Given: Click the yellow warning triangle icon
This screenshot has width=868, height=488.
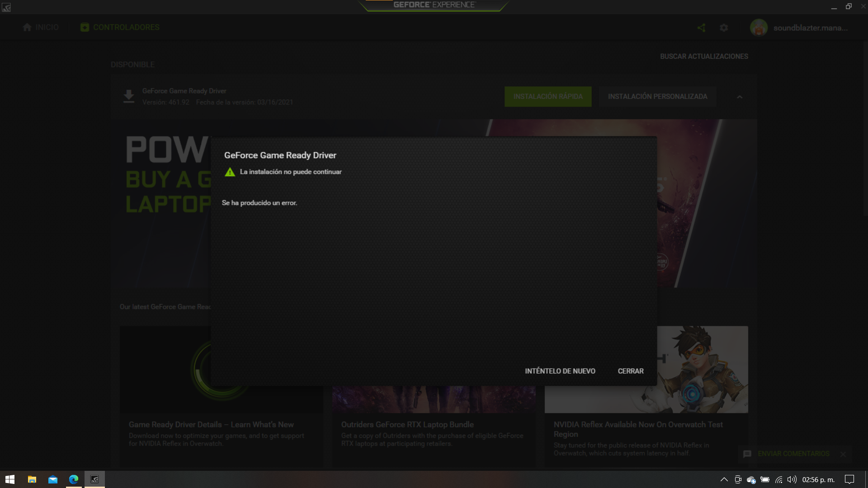Looking at the screenshot, I should click(230, 172).
